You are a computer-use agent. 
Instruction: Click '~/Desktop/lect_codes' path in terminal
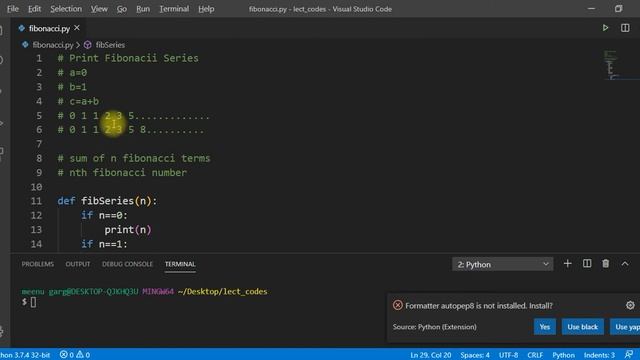222,291
